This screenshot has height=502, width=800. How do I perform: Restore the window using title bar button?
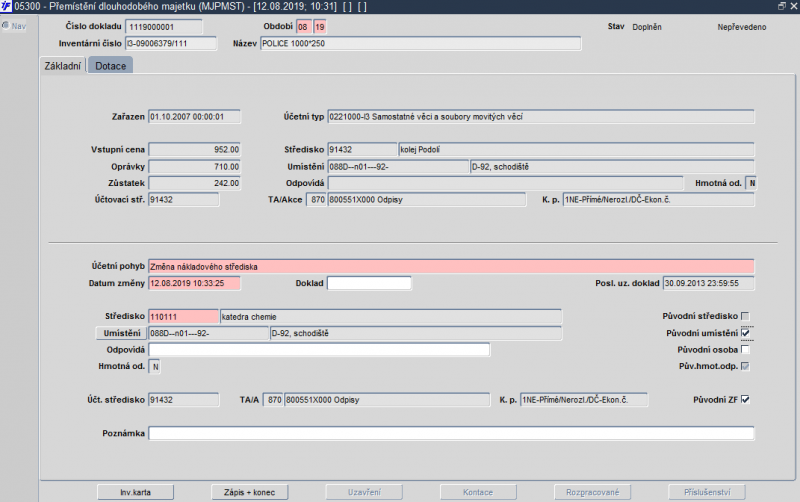(x=782, y=6)
